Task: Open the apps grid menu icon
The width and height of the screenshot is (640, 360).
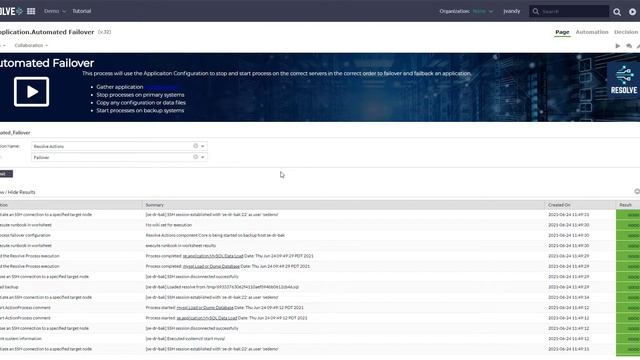Action: point(31,11)
